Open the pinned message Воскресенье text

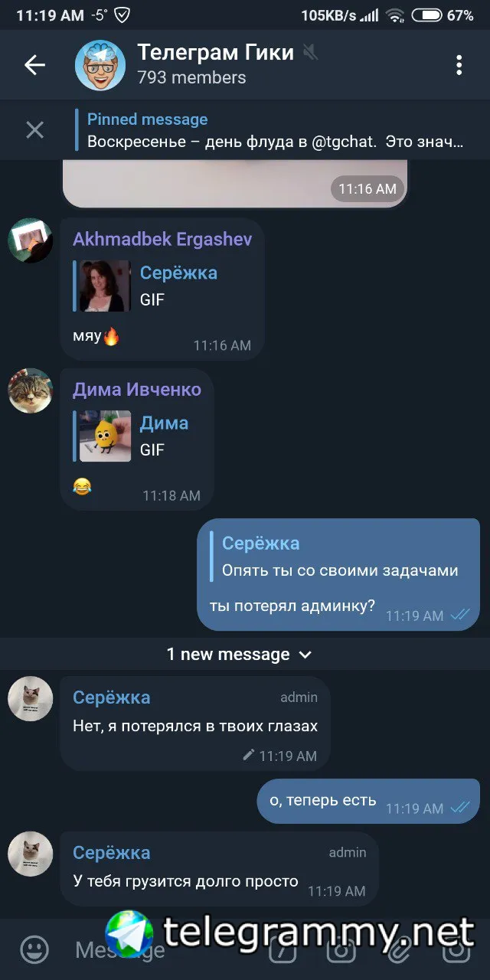point(276,142)
